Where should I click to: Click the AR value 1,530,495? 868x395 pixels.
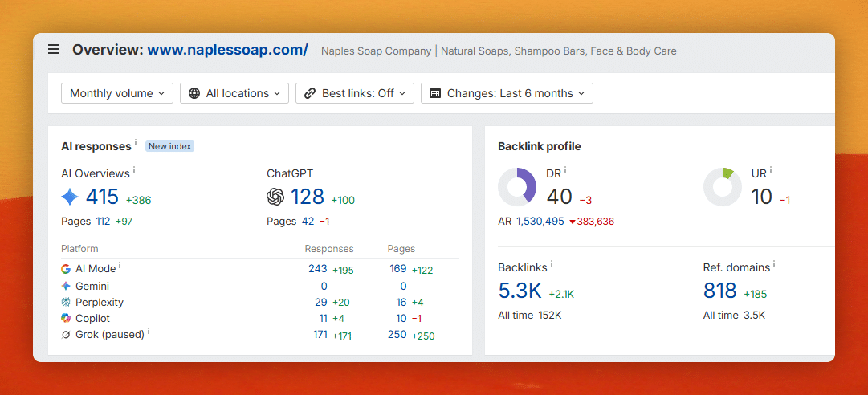(540, 222)
